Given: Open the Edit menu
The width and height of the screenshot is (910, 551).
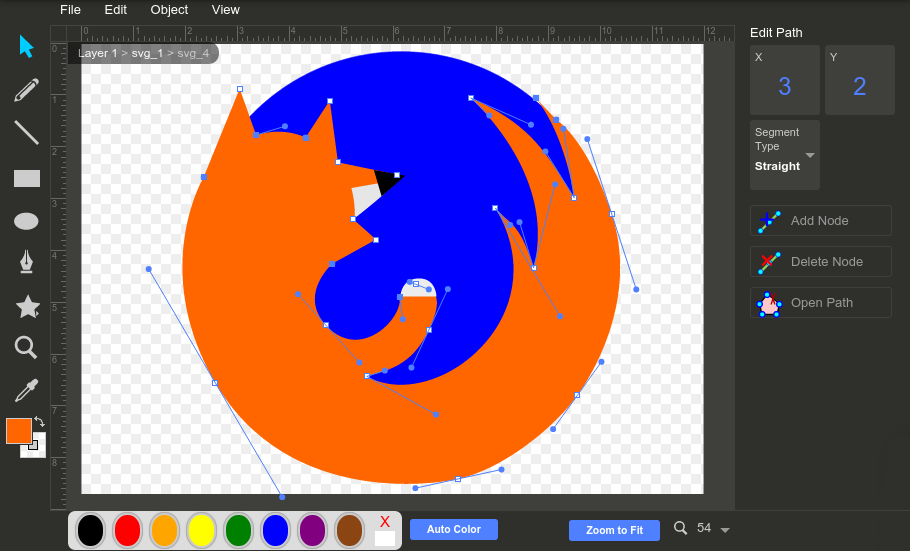Looking at the screenshot, I should (115, 10).
